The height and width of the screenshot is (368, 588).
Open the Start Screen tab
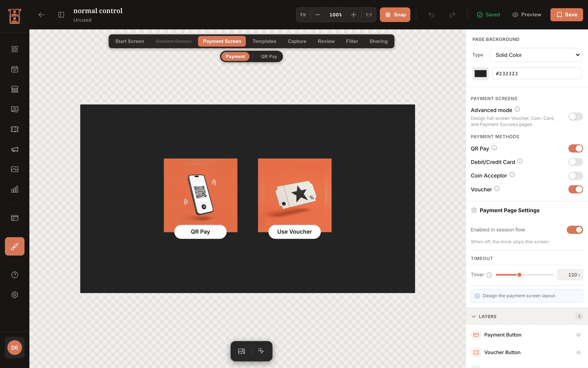point(129,41)
